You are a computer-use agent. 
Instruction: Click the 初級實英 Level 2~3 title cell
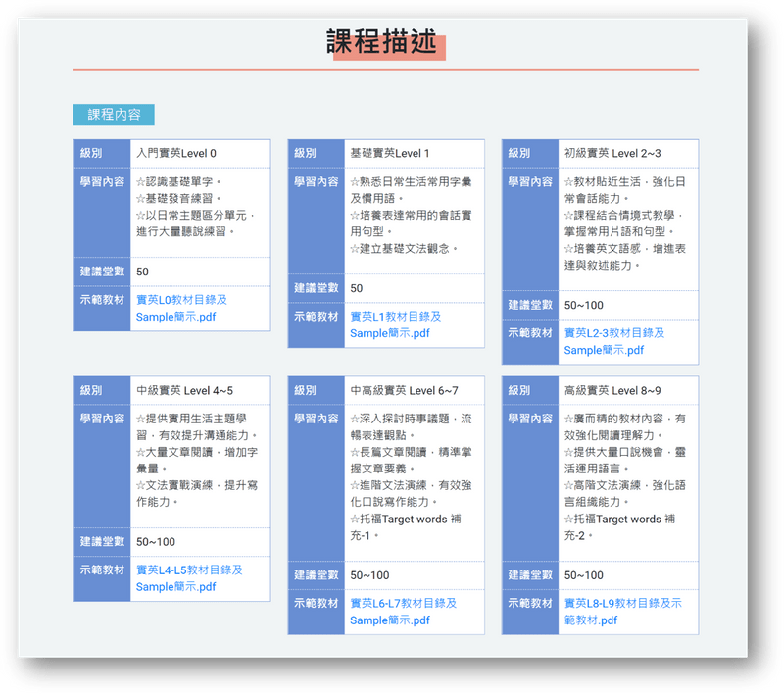tap(612, 154)
